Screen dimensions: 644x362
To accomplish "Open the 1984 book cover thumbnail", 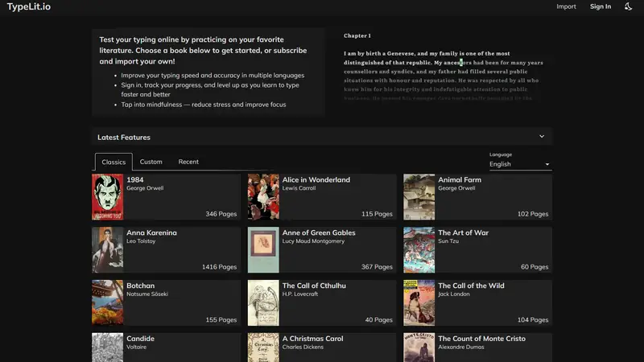I will click(108, 197).
